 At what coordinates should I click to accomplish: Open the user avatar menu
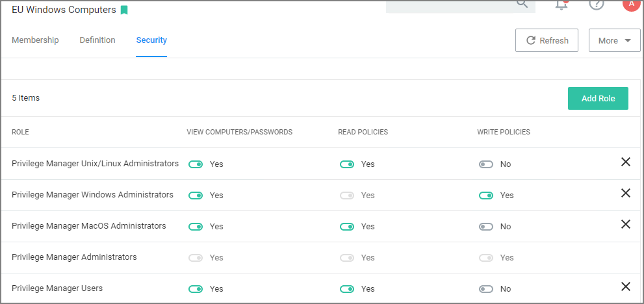[630, 4]
